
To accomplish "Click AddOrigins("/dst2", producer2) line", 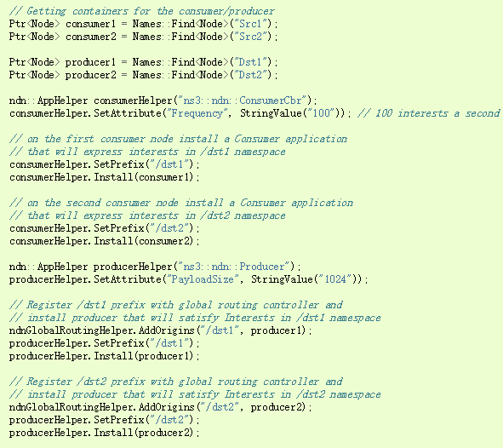I will (160, 407).
